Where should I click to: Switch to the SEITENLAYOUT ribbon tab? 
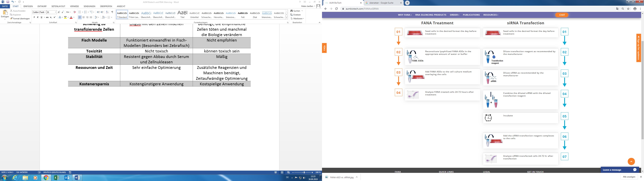pyautogui.click(x=58, y=6)
